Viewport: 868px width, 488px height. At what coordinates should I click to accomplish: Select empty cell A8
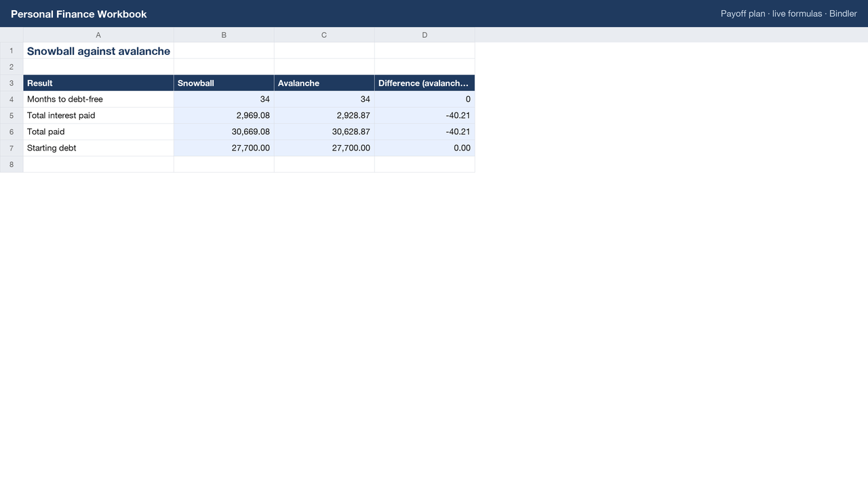pos(98,165)
